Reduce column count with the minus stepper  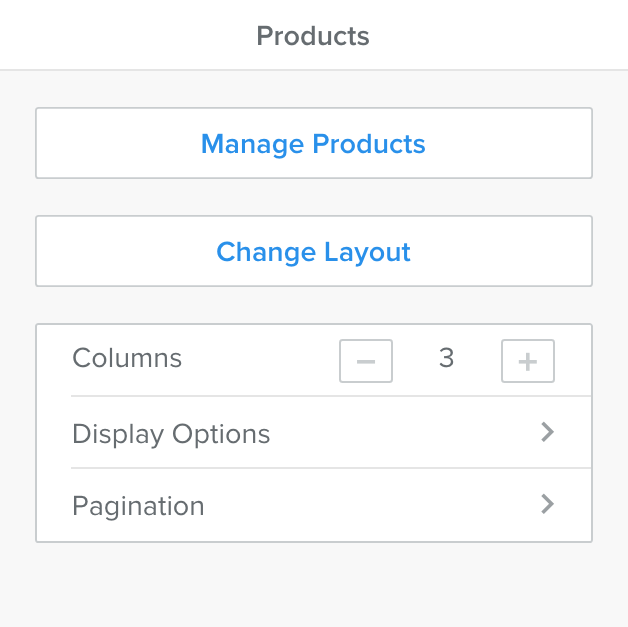click(366, 361)
